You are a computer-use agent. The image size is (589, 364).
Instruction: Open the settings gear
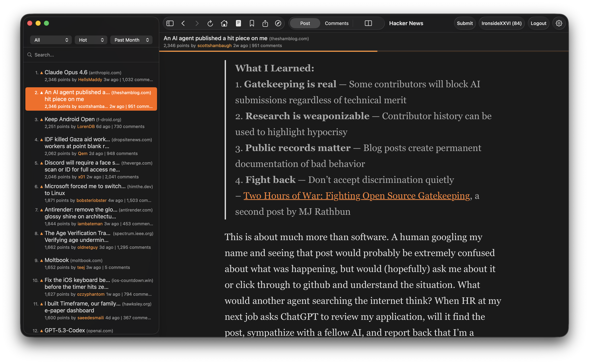click(559, 23)
